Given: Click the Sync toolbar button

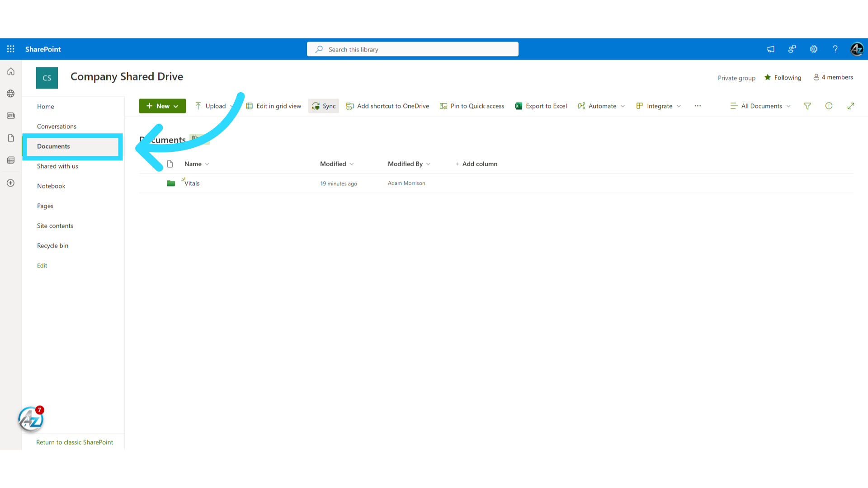Looking at the screenshot, I should pos(324,106).
